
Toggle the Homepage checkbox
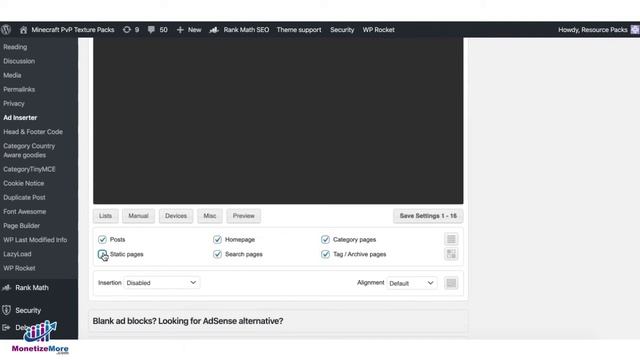click(x=217, y=239)
